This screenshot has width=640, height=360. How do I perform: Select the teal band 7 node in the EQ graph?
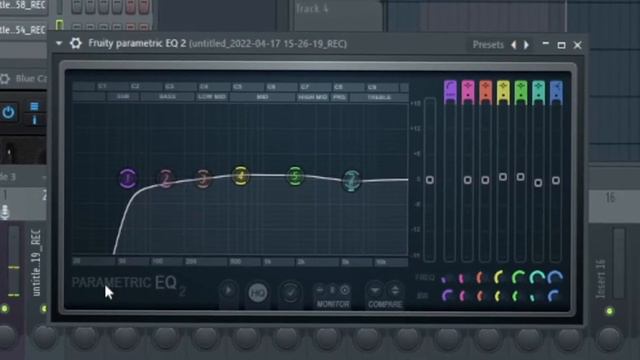point(351,180)
